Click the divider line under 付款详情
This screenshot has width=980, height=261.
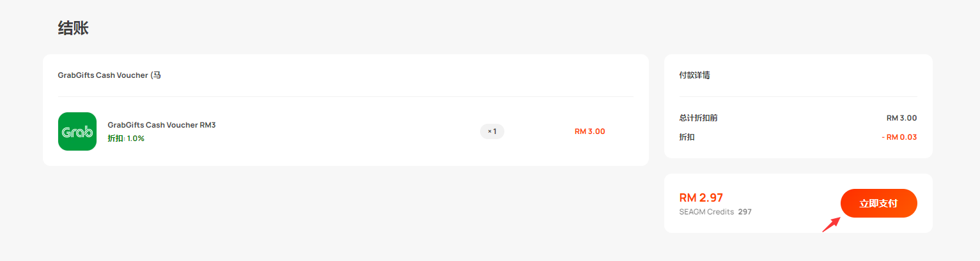[798, 96]
